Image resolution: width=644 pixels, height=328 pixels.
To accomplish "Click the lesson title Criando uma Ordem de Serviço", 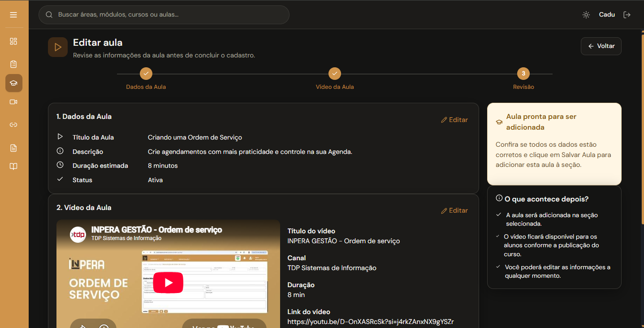I will pos(195,137).
